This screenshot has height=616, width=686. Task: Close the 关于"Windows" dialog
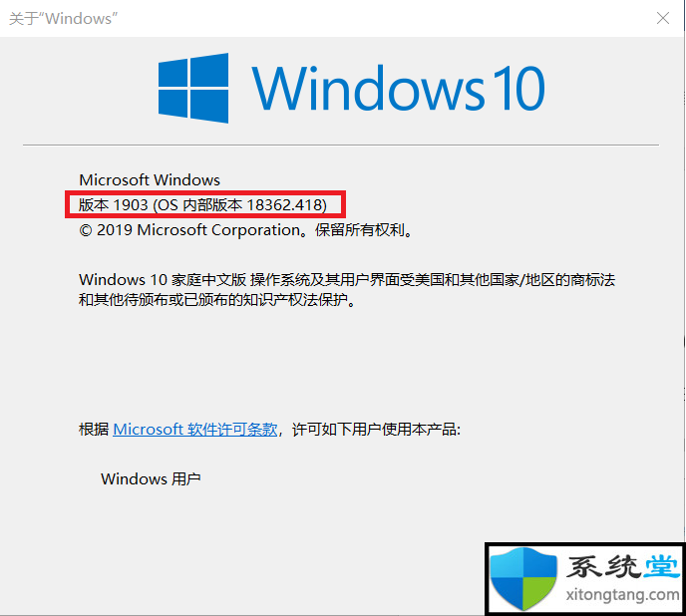[663, 18]
